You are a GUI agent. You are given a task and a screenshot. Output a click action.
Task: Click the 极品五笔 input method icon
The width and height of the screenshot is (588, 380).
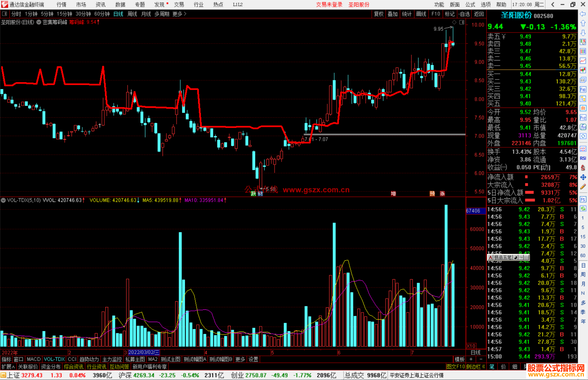490,257
